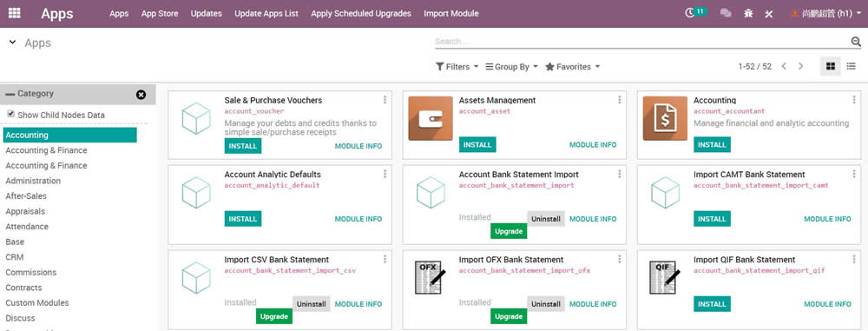
Task: Click the Import OFX Bank Statement icon
Action: 431,278
